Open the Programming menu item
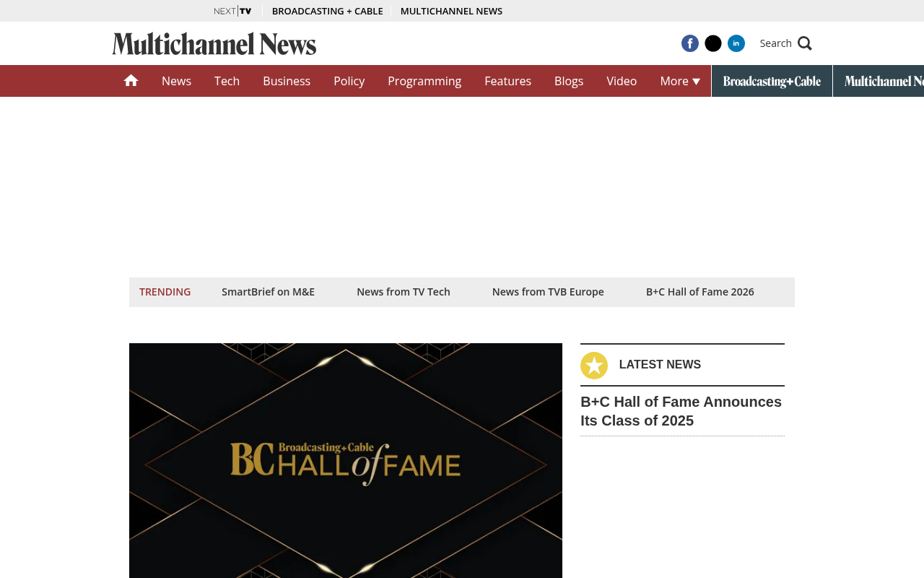Screen dimensions: 924x578 coord(424,81)
